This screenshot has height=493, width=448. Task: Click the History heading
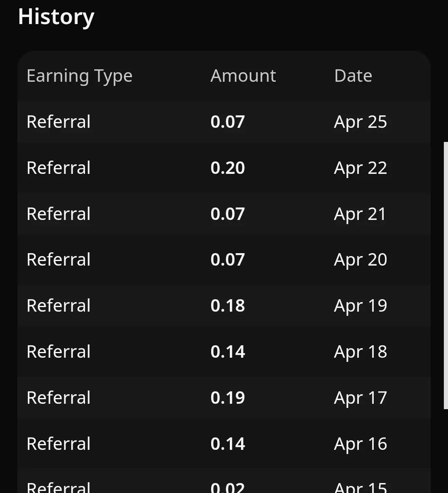56,17
